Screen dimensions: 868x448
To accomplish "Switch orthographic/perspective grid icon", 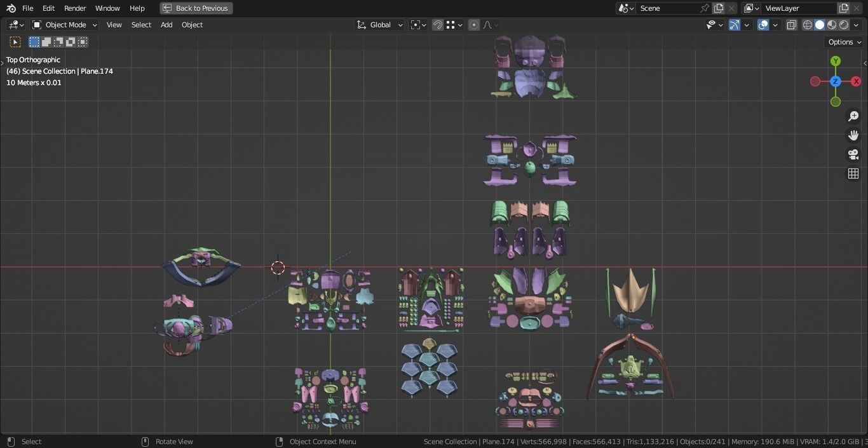I will 853,173.
